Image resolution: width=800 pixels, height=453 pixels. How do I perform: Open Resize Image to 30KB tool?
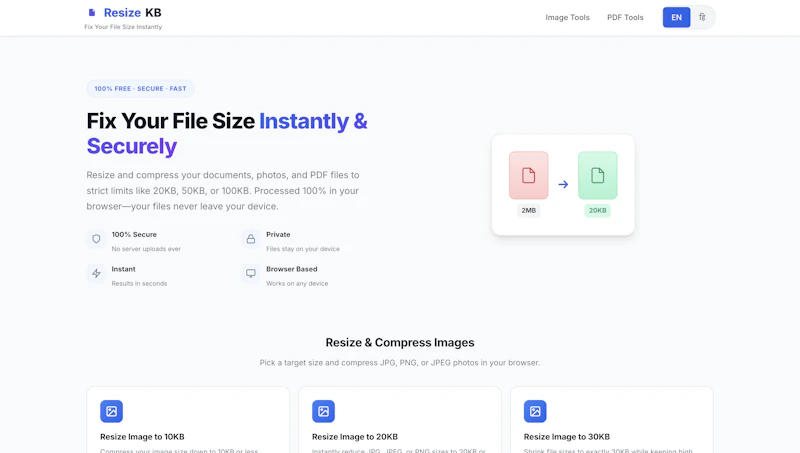pos(567,437)
